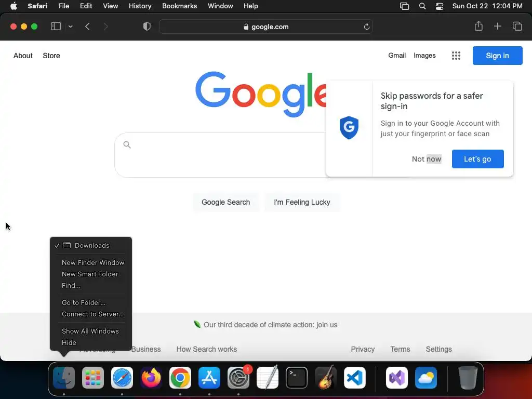This screenshot has width=532, height=399.
Task: Open the Edit menu
Action: coord(86,6)
